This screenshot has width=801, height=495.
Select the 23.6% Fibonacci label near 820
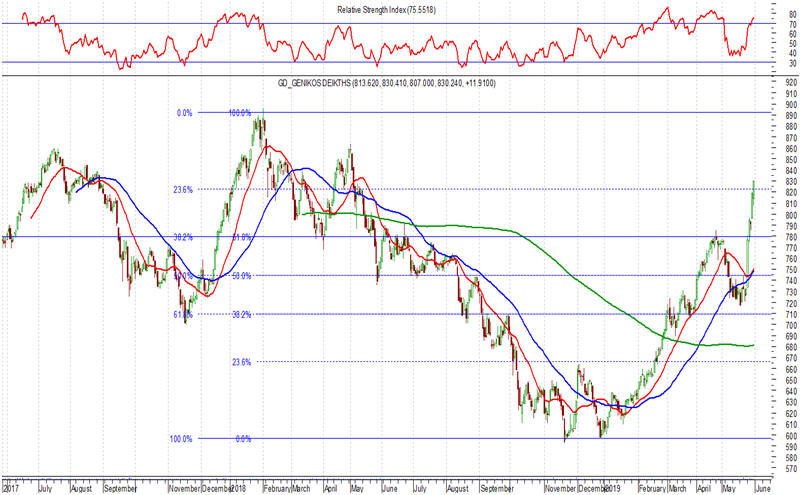pyautogui.click(x=183, y=190)
